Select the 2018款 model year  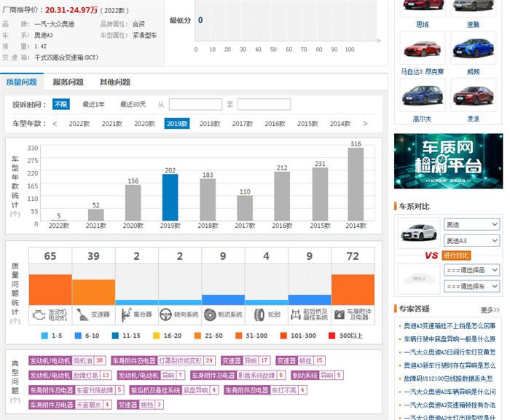pos(210,124)
